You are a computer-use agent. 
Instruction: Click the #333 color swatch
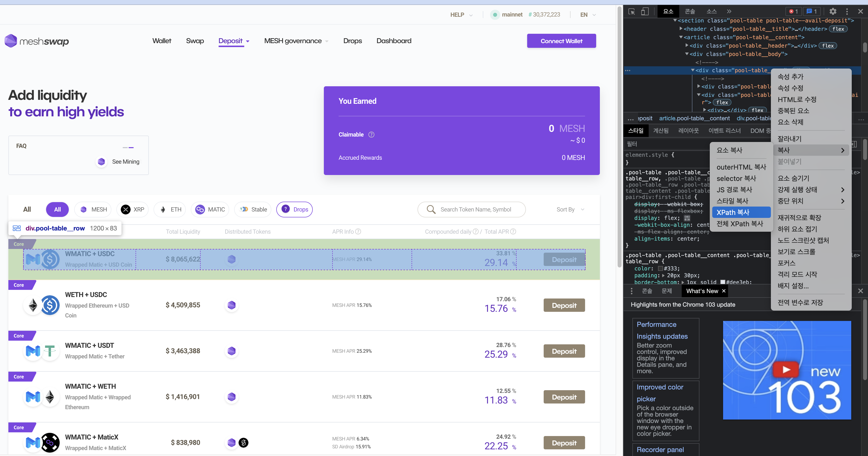(660, 269)
